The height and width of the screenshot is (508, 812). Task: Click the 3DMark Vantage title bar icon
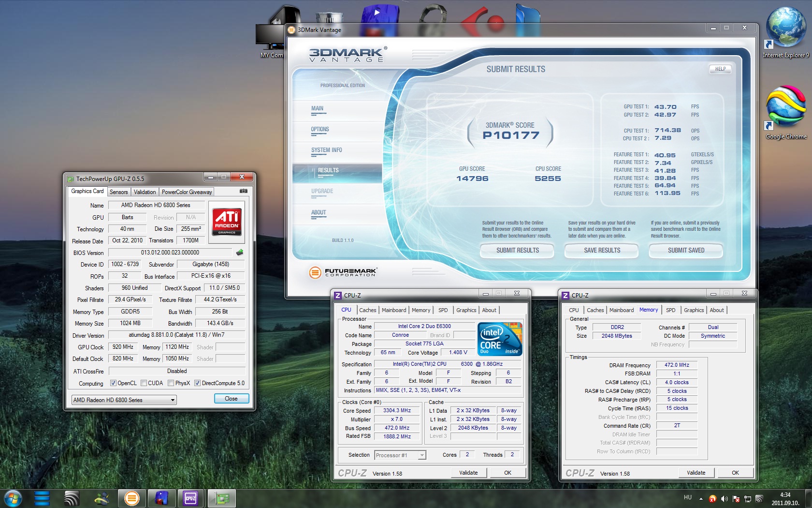(291, 30)
